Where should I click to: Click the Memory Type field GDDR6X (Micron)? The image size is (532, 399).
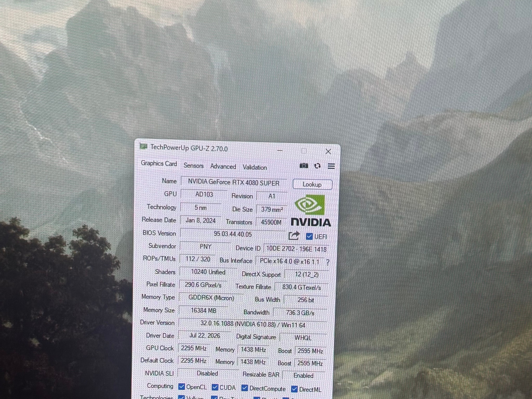211,298
